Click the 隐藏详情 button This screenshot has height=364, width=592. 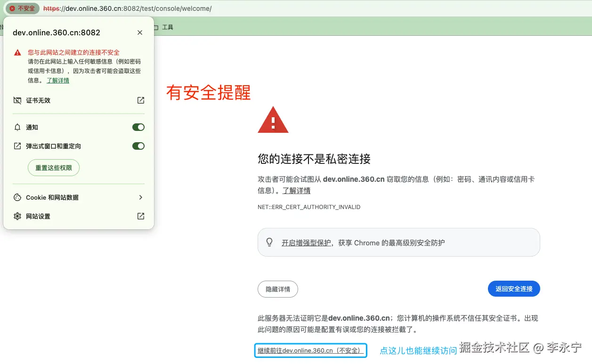coord(278,289)
